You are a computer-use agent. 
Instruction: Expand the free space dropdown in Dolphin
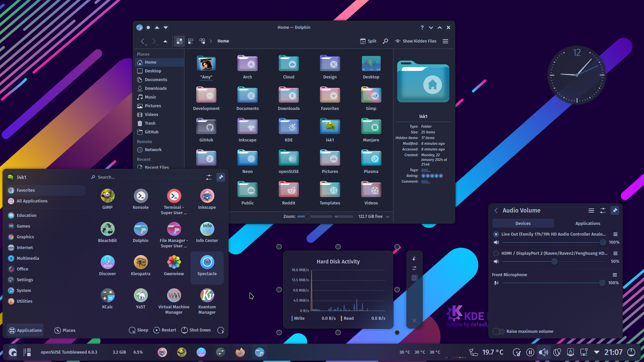(388, 217)
